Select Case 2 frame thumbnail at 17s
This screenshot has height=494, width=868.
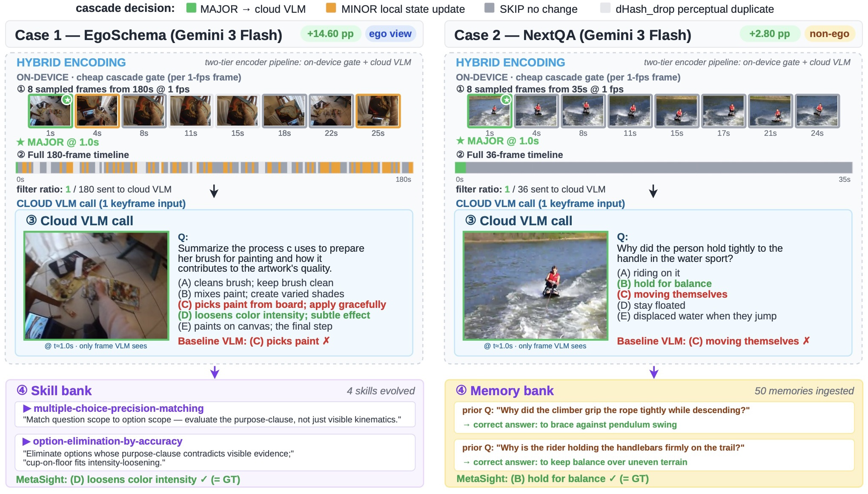tap(724, 111)
